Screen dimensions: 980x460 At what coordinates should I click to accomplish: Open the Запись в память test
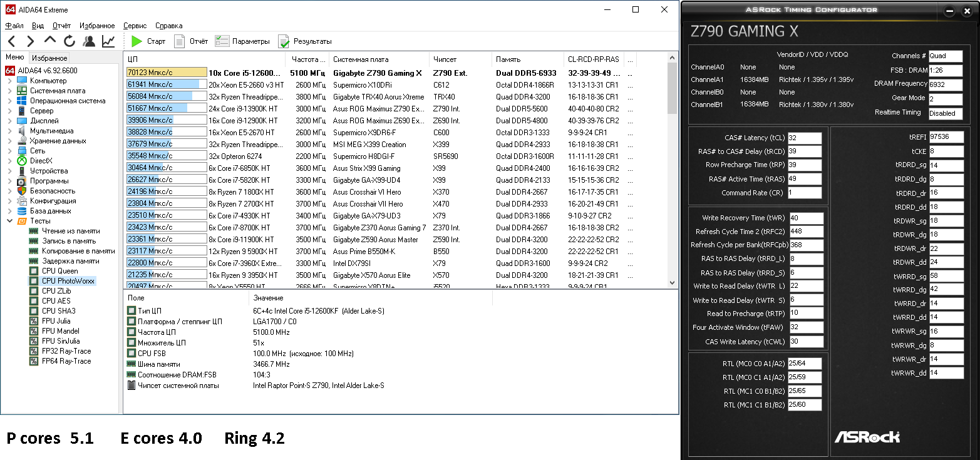tap(69, 241)
